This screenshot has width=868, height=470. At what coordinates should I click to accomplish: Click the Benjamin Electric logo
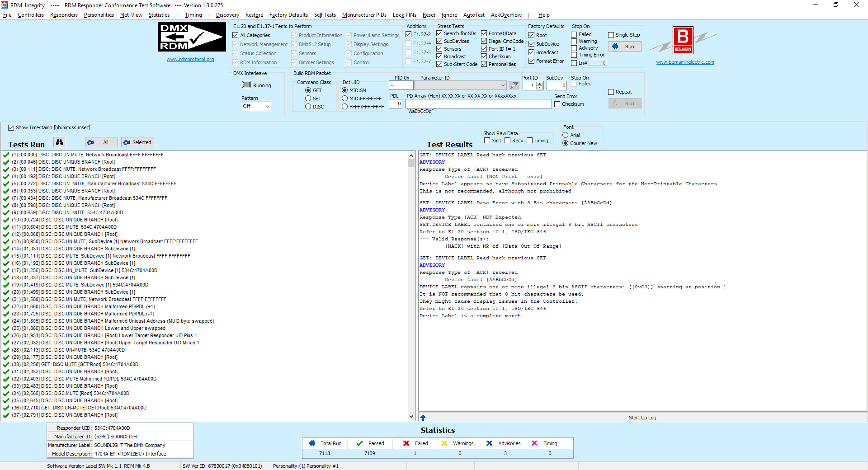683,41
